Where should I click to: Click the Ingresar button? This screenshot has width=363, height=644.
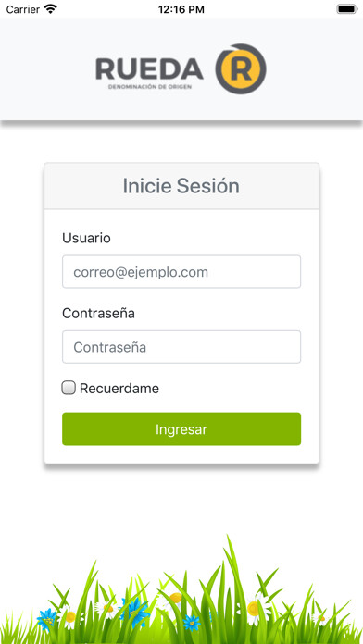click(x=181, y=428)
